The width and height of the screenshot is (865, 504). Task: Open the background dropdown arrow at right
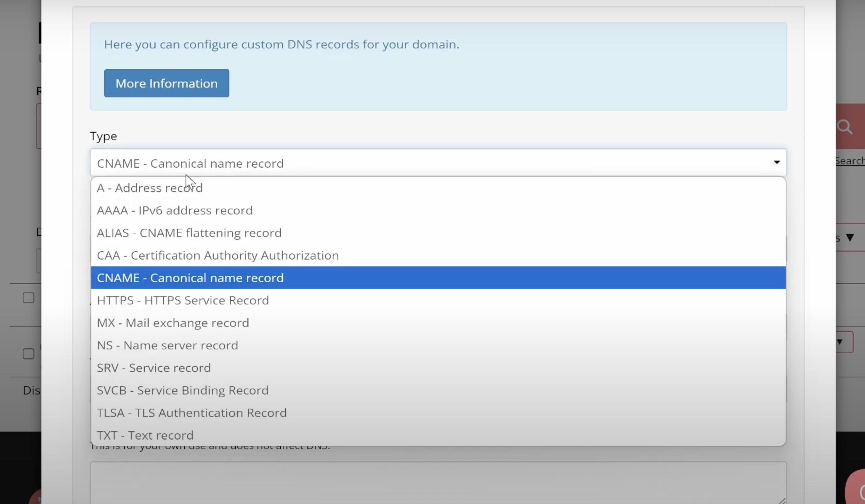point(850,237)
